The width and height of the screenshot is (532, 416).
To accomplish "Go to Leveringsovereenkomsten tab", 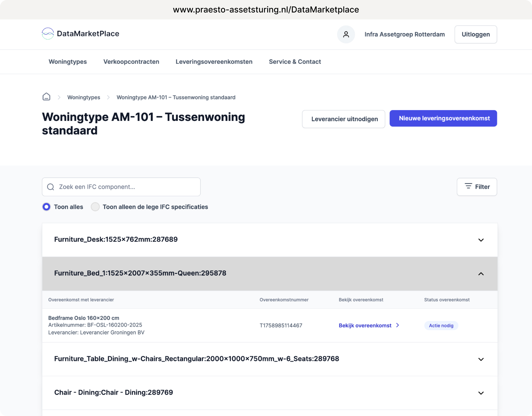I will 214,62.
